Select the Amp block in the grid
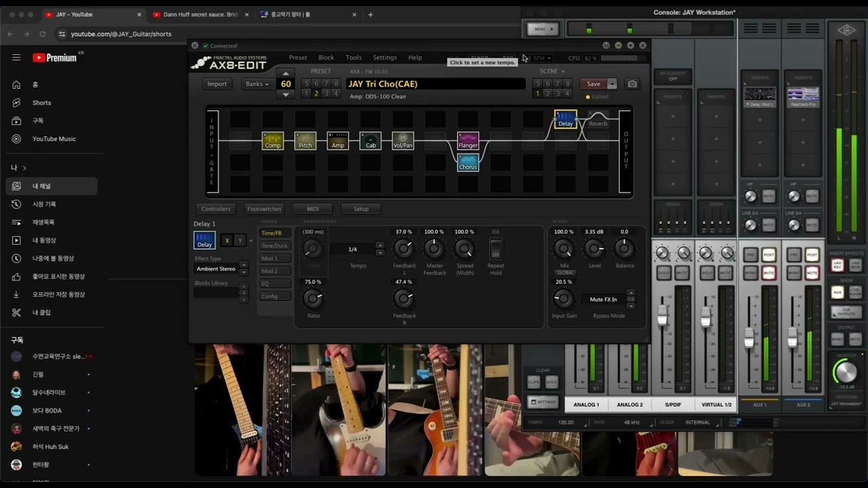 click(x=338, y=141)
